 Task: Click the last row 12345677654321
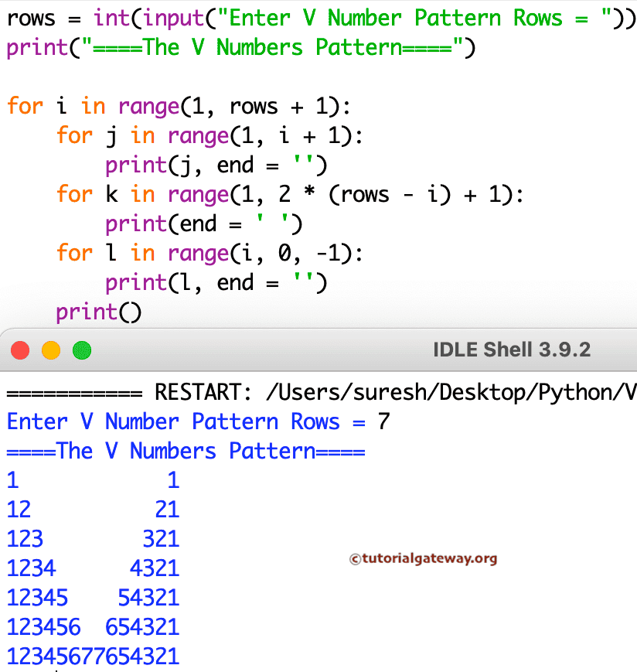click(93, 655)
